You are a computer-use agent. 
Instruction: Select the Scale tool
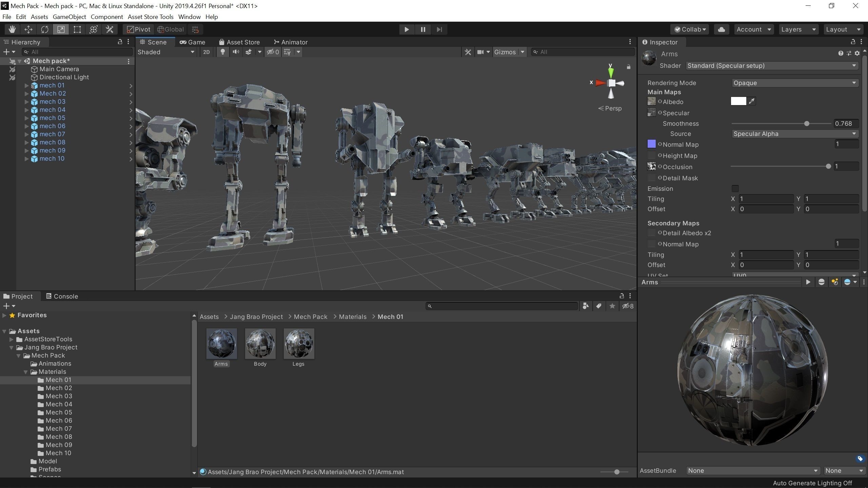[x=61, y=29]
